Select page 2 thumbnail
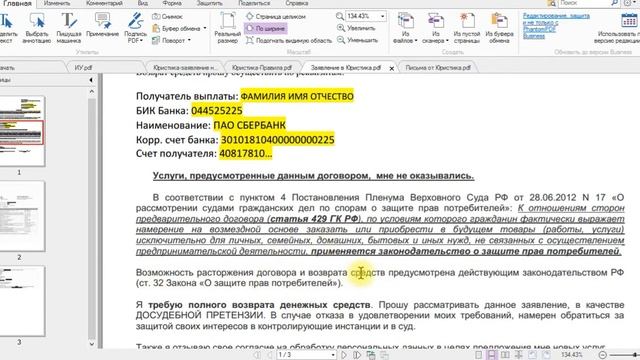Image resolution: width=640 pixels, height=360 pixels. tap(22, 216)
